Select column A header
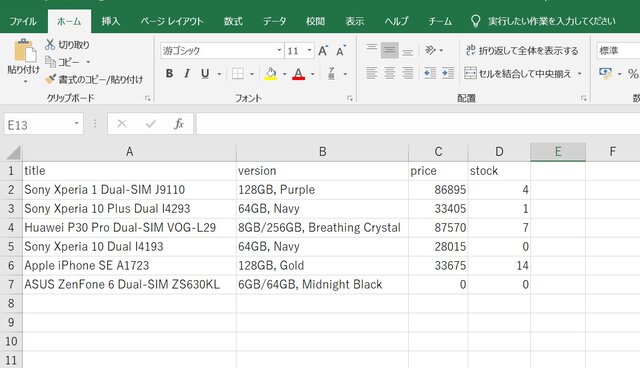 129,152
